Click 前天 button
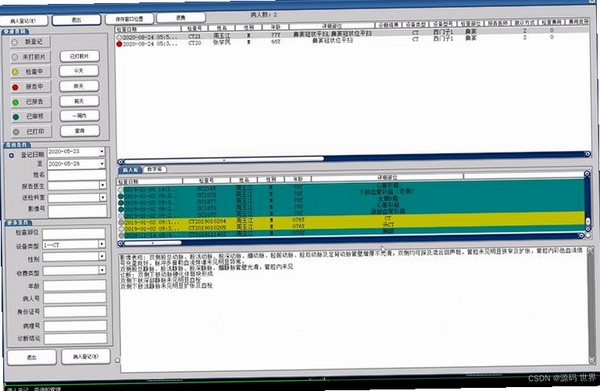Viewport: 600px width, 391px height. pyautogui.click(x=79, y=101)
